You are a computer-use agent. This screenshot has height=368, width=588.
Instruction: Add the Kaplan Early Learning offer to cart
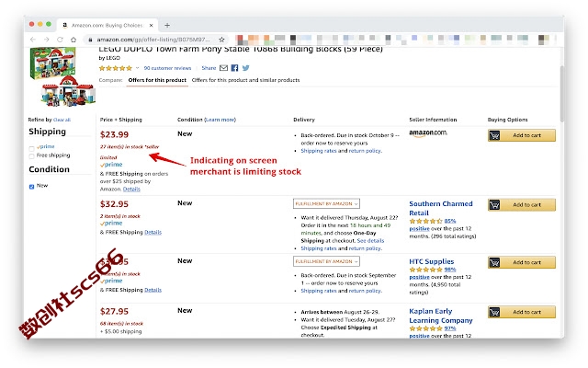click(522, 312)
